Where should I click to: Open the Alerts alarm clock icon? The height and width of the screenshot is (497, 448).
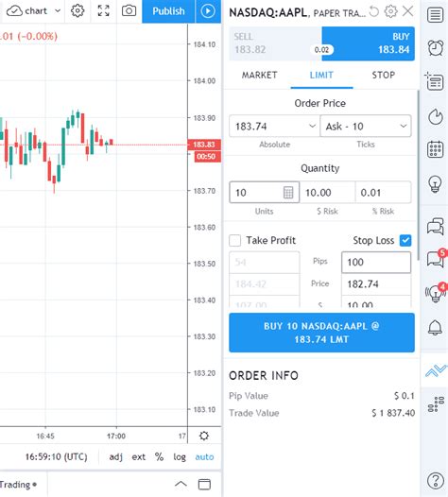tap(436, 48)
